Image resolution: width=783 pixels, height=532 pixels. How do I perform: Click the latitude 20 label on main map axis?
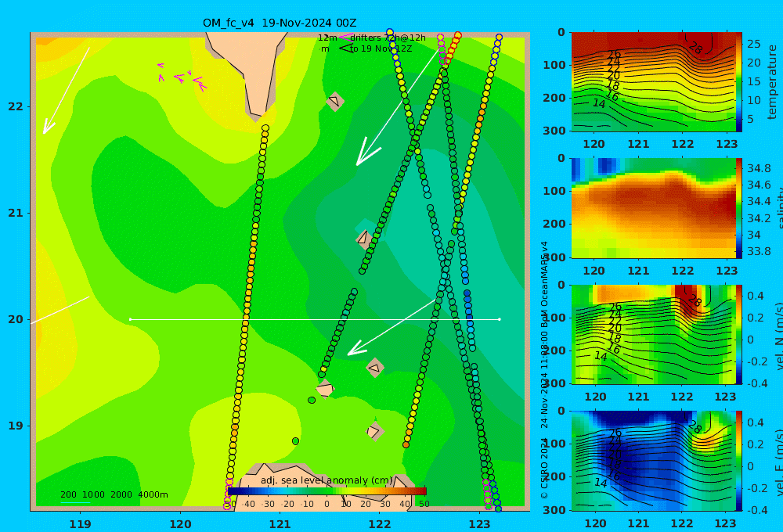click(x=16, y=319)
